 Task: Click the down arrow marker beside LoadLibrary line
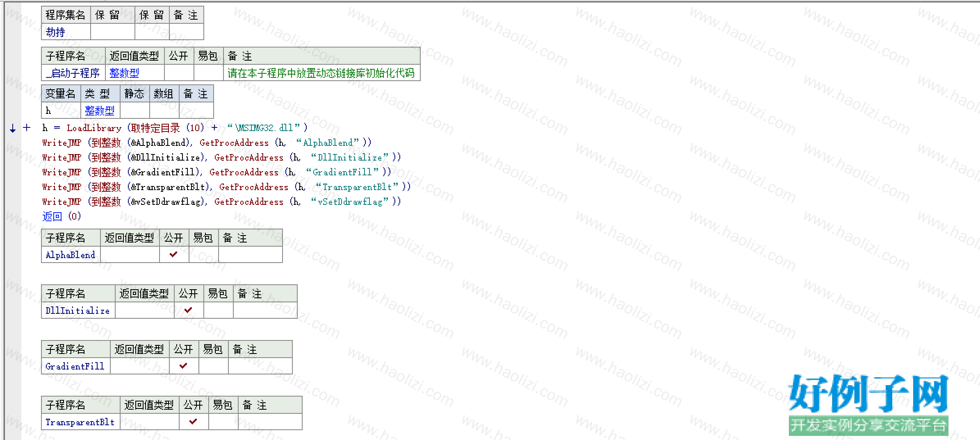pyautogui.click(x=13, y=128)
